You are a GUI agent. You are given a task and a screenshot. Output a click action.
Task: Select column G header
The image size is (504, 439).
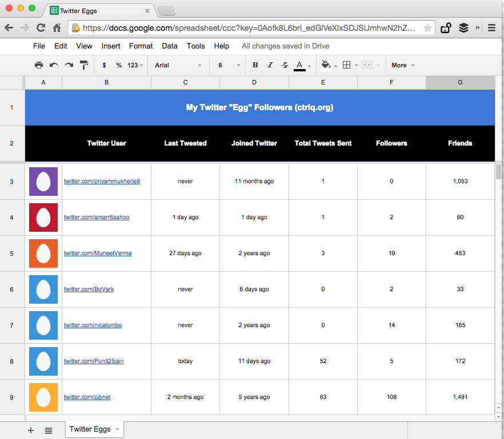click(x=461, y=83)
